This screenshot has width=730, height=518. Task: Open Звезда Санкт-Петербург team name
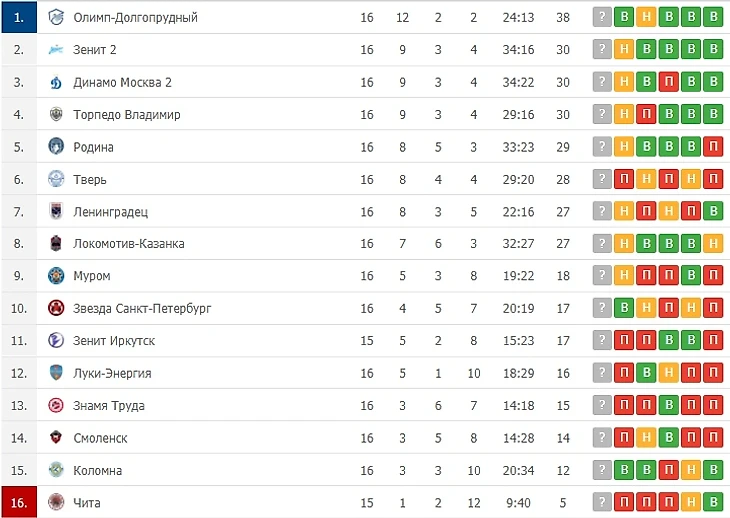(142, 308)
